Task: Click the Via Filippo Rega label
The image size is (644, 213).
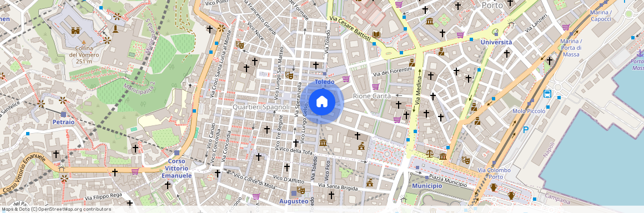Action: click(103, 197)
